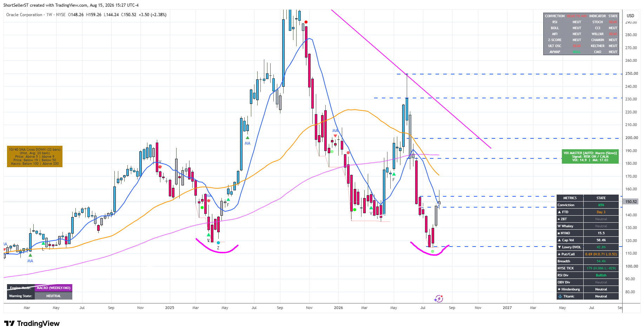
Task: Click the AVWAP BULL state value
Action: point(577,52)
